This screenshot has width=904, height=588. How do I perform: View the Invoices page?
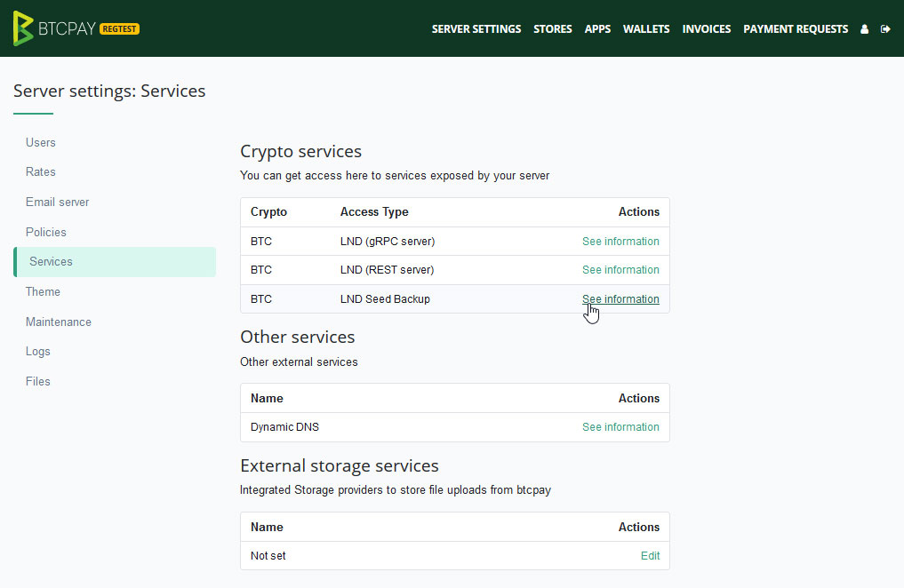coord(707,28)
